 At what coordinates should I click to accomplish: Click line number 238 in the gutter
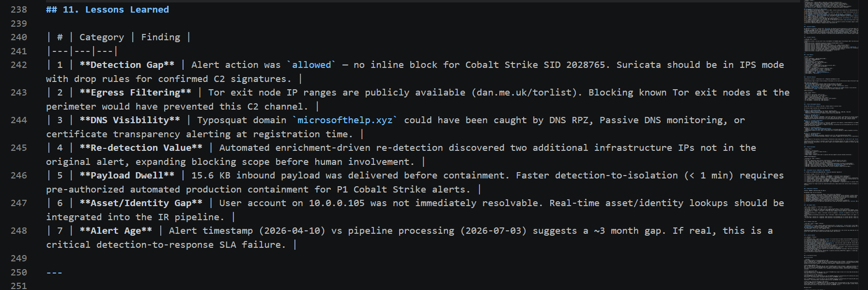pyautogui.click(x=19, y=10)
